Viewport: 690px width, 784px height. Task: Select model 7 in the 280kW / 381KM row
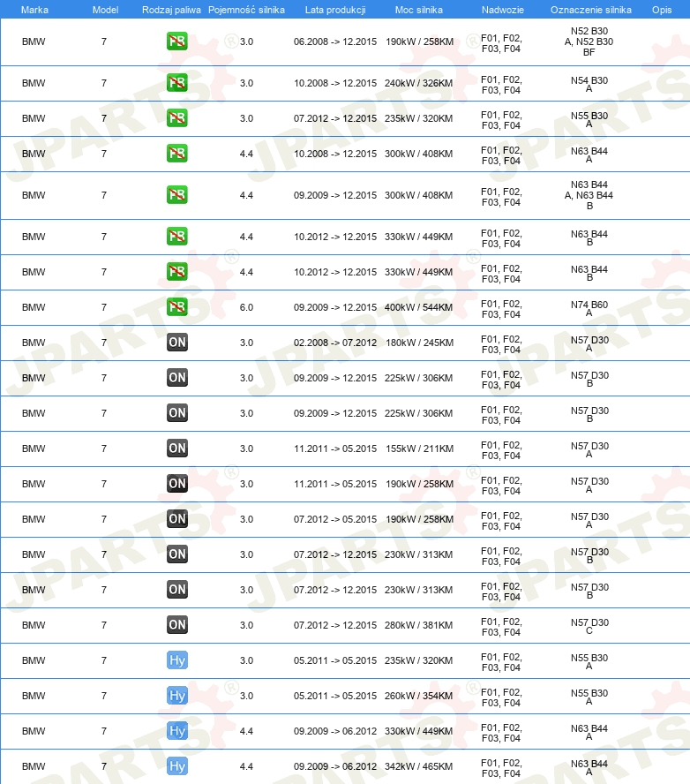(104, 625)
